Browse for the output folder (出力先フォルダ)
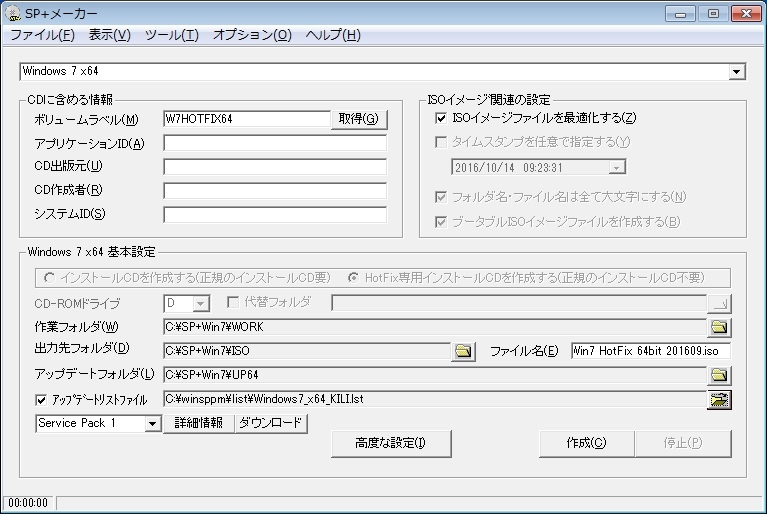 463,351
